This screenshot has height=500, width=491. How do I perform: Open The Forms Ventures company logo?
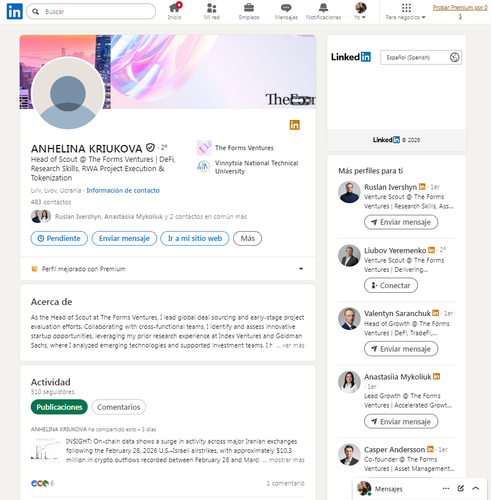(204, 148)
